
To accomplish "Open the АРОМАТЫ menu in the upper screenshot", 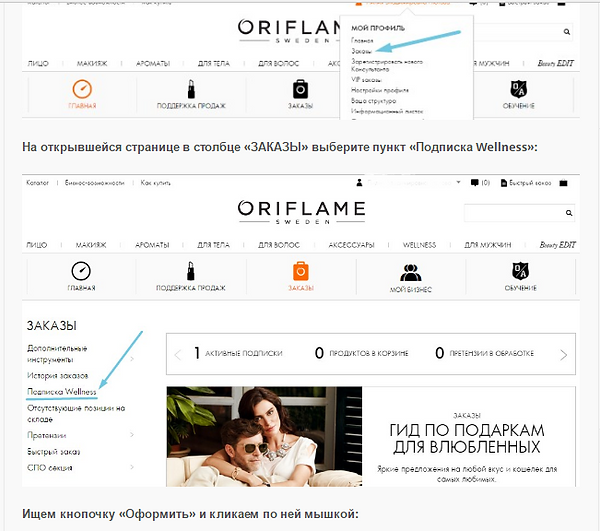I will [153, 64].
